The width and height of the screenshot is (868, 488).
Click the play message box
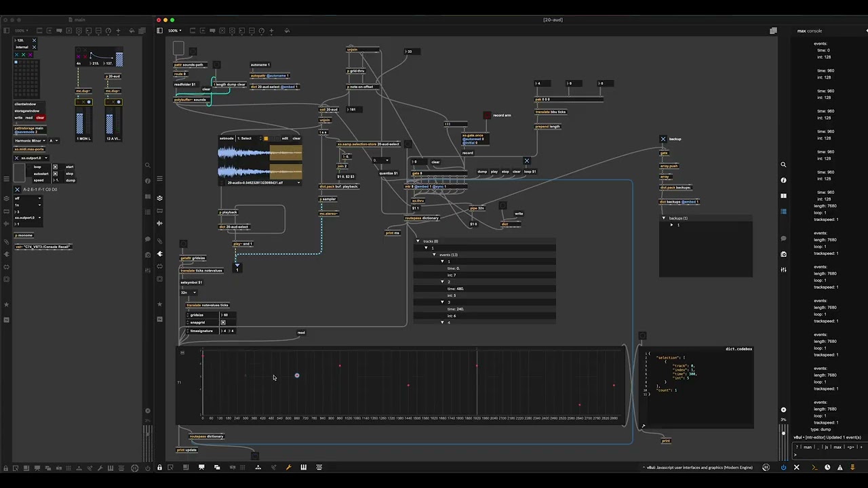tap(494, 171)
